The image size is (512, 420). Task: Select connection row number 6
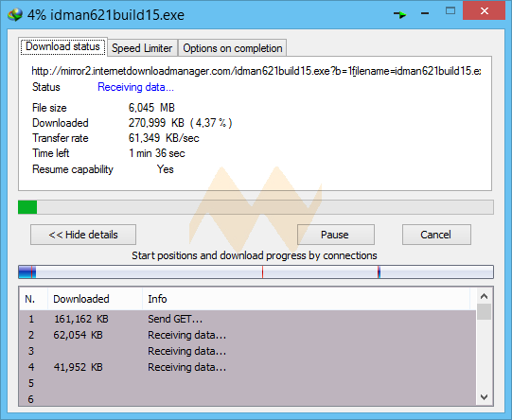(248, 399)
